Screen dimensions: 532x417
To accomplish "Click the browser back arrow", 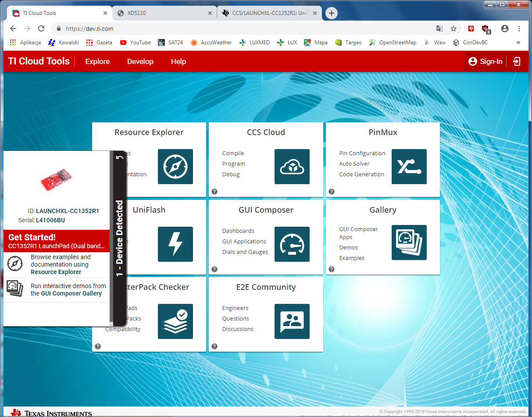I will coord(13,29).
